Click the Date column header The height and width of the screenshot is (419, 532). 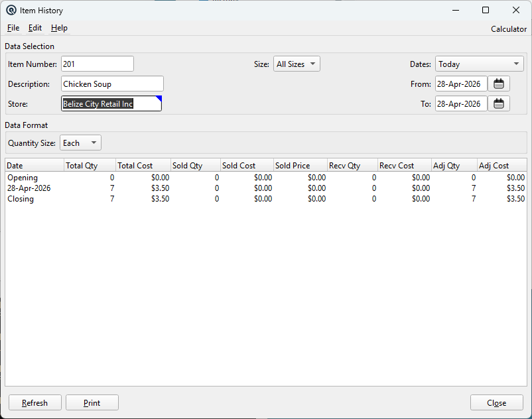click(x=34, y=166)
